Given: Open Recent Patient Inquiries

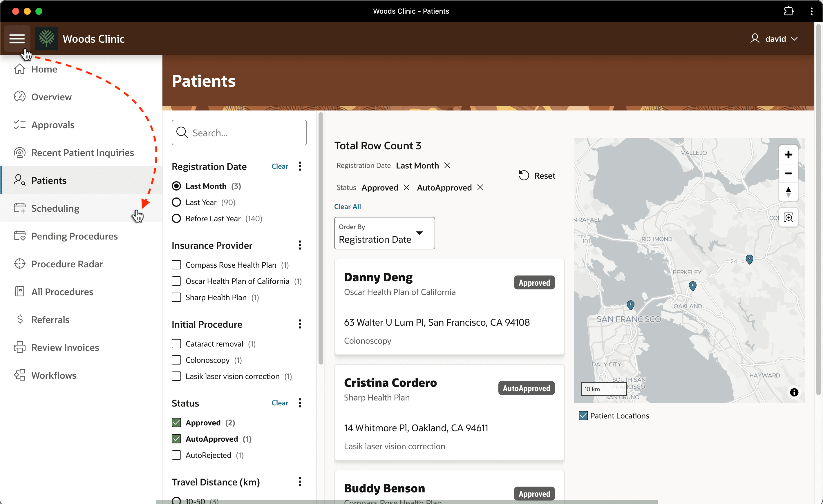Looking at the screenshot, I should 81,153.
